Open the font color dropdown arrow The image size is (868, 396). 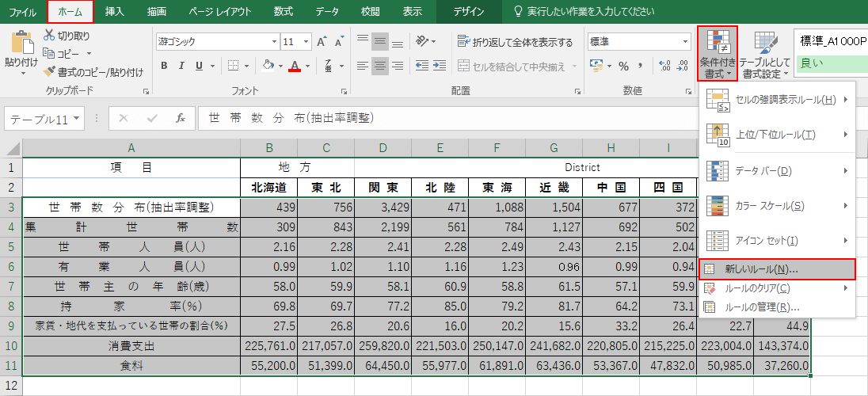[307, 66]
